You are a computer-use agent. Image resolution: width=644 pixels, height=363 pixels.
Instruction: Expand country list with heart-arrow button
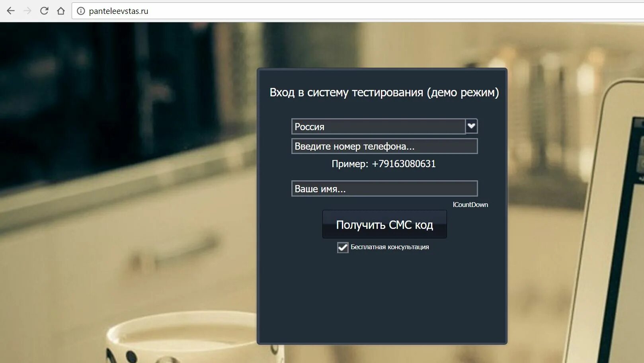(472, 126)
